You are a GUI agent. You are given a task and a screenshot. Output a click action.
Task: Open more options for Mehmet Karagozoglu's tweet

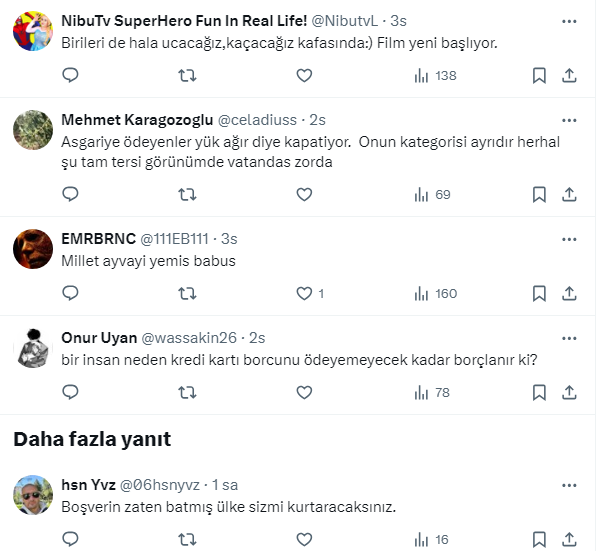point(569,120)
